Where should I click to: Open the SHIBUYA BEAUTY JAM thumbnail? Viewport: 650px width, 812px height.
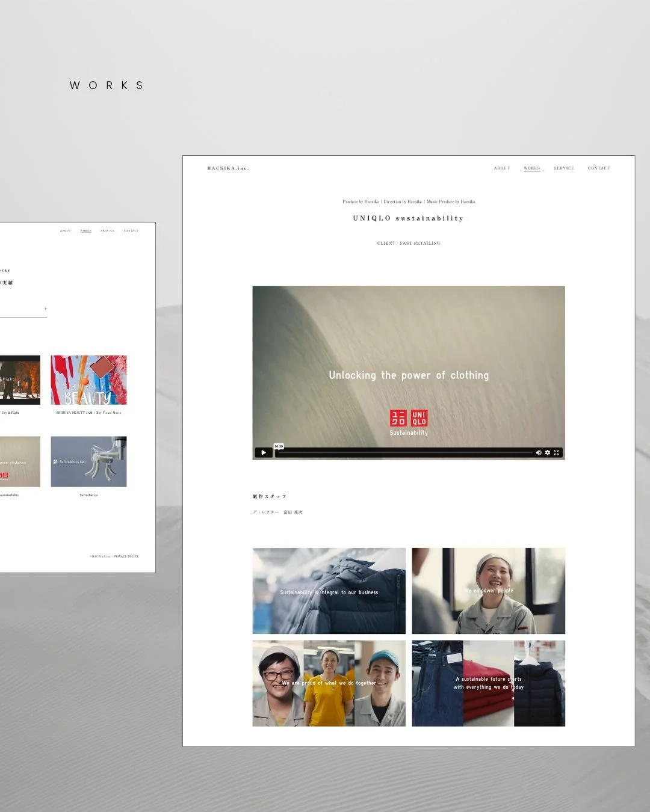point(88,380)
